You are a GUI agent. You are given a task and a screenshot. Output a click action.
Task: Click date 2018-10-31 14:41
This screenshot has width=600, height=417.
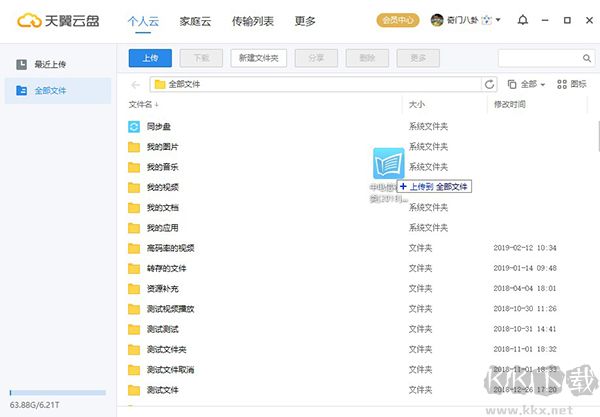(525, 329)
